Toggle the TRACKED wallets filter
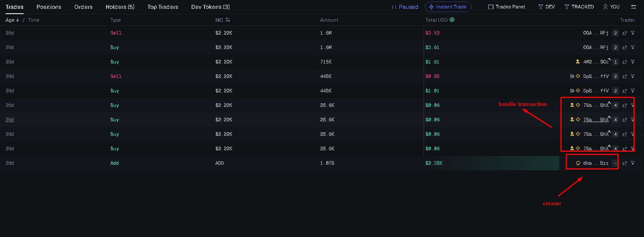The width and height of the screenshot is (644, 237). point(579,7)
